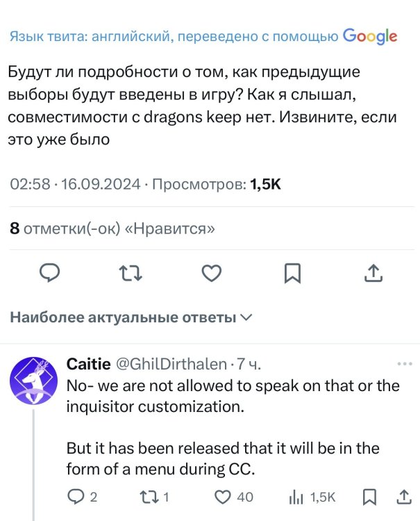Like the main tweet with the heart
420x521 pixels.
(211, 273)
